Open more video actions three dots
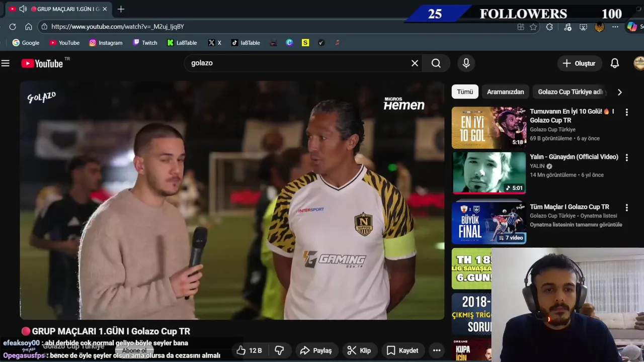 click(x=437, y=350)
